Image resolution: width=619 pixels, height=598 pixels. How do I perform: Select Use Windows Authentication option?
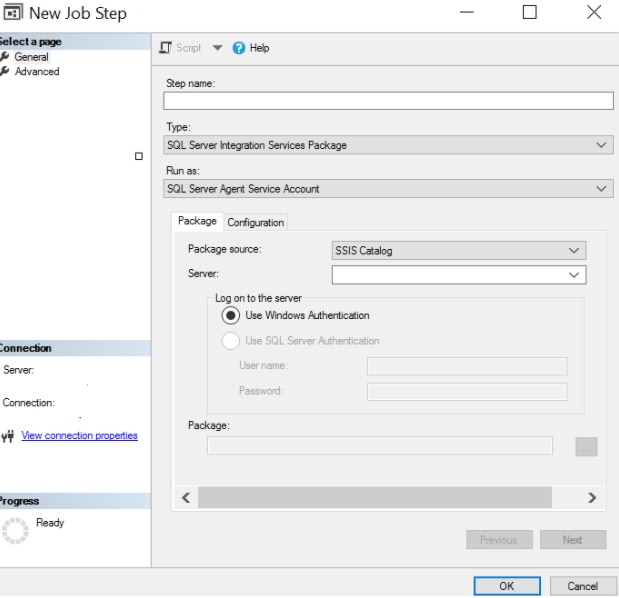tap(232, 316)
